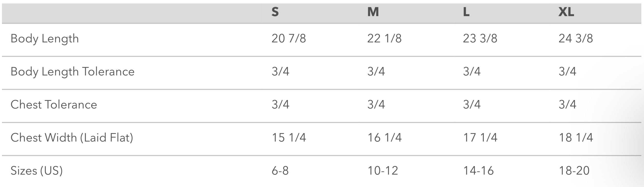Click the 10-12 US size cell

(383, 171)
